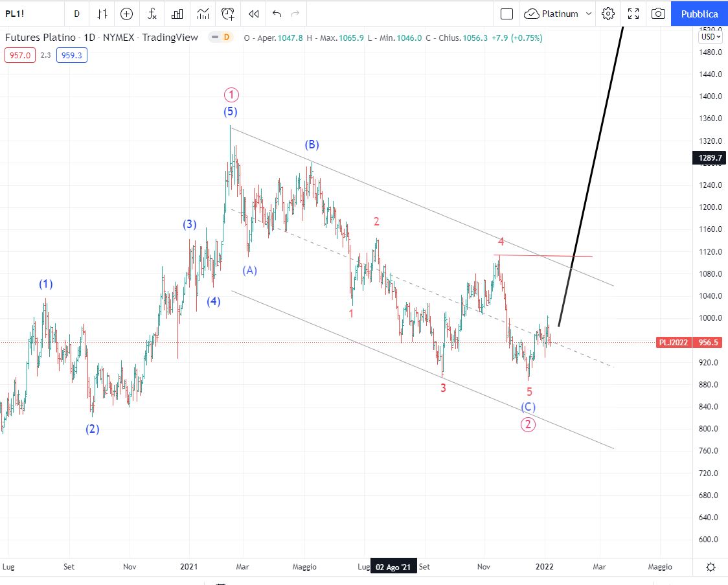The height and width of the screenshot is (585, 728).
Task: Open the bar style selector
Action: [102, 14]
